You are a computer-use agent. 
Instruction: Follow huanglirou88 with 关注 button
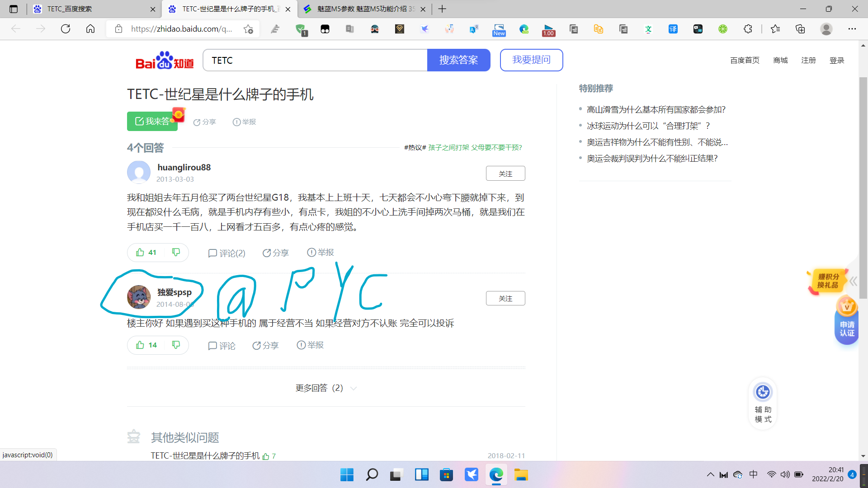pyautogui.click(x=505, y=174)
